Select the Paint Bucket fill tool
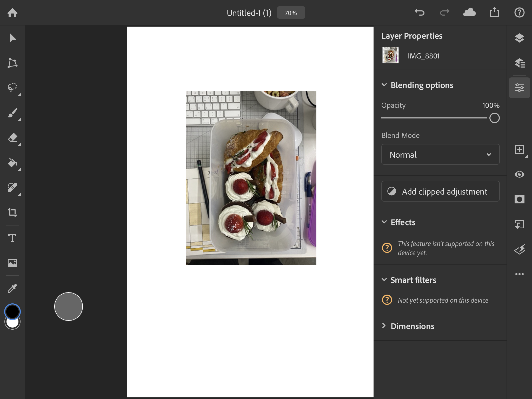532x399 pixels. 12,163
